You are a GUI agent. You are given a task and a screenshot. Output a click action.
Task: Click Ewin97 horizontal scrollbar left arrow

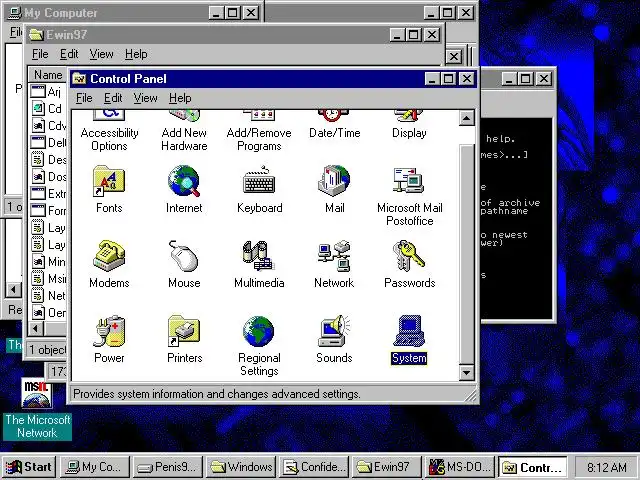[36, 328]
